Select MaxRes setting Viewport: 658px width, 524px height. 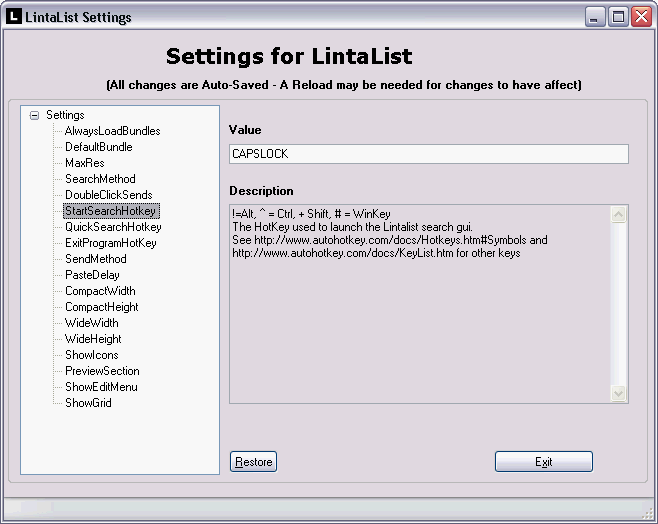point(84,163)
